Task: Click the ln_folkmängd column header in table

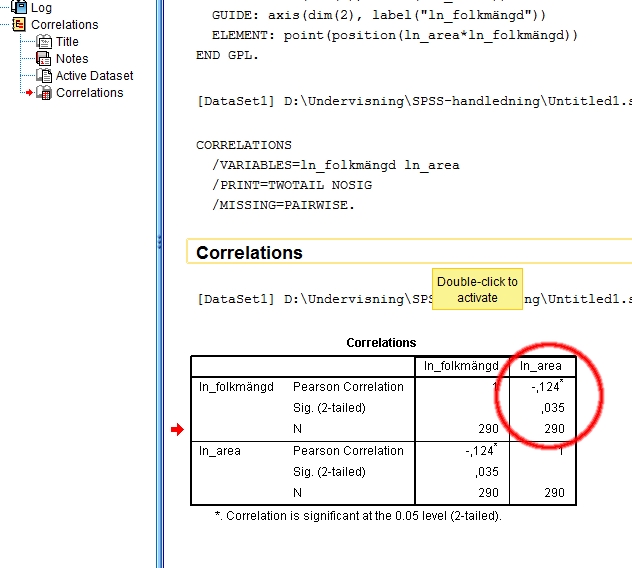Action: point(461,366)
